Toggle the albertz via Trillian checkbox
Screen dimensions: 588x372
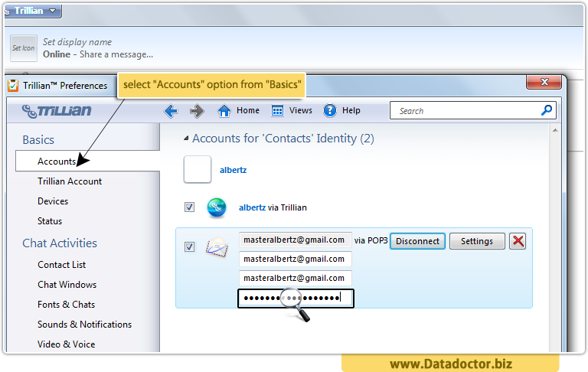click(189, 207)
